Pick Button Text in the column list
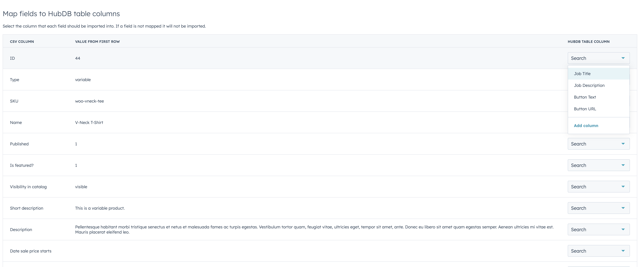This screenshot has height=267, width=644. coord(598,97)
